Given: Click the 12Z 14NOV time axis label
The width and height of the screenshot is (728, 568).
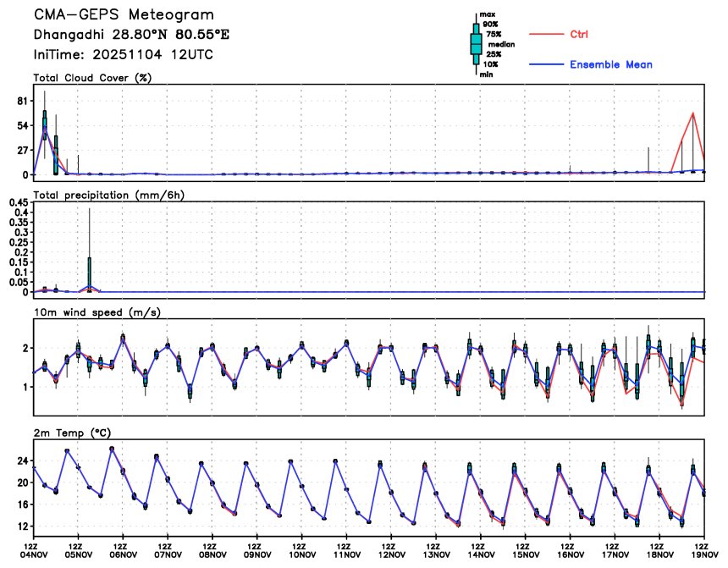Looking at the screenshot, I should pyautogui.click(x=481, y=551).
